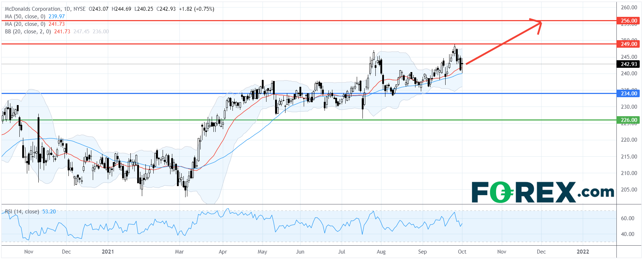
Task: Click the 210.00 price axis value
Action: click(629, 173)
